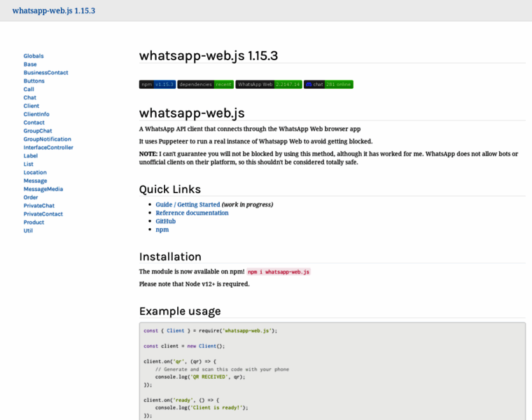The image size is (532, 420).
Task: Click the Discord chat online badge
Action: pyautogui.click(x=328, y=85)
